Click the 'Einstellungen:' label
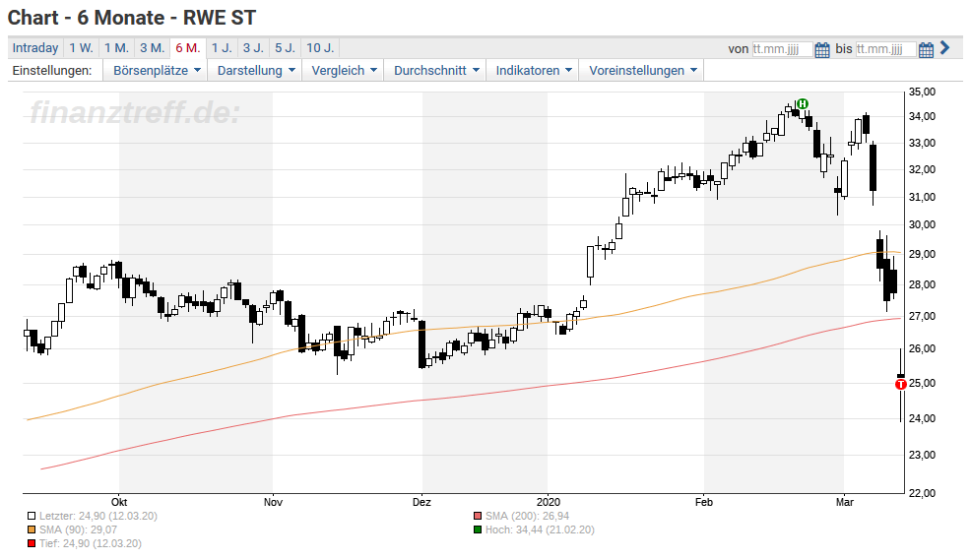The image size is (971, 560). (x=52, y=71)
